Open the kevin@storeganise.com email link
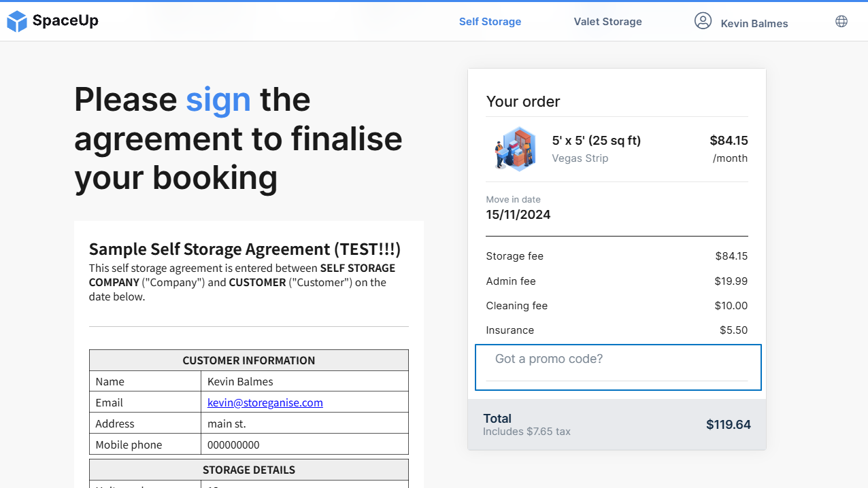 click(x=265, y=402)
